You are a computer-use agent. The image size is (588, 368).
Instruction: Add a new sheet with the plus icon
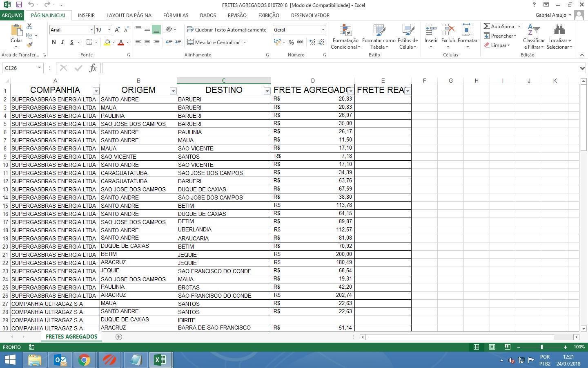[x=119, y=337]
